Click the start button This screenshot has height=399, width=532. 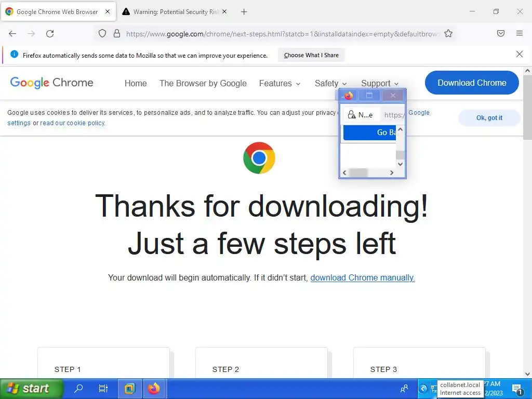point(31,389)
